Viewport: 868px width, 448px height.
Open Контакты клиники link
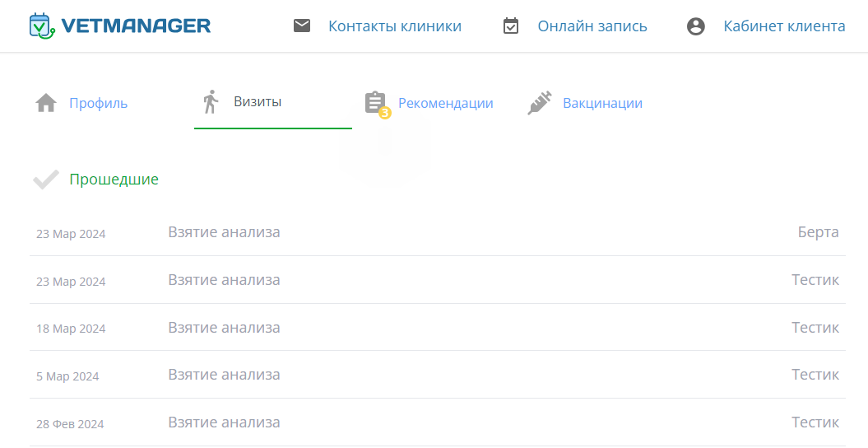click(x=394, y=26)
